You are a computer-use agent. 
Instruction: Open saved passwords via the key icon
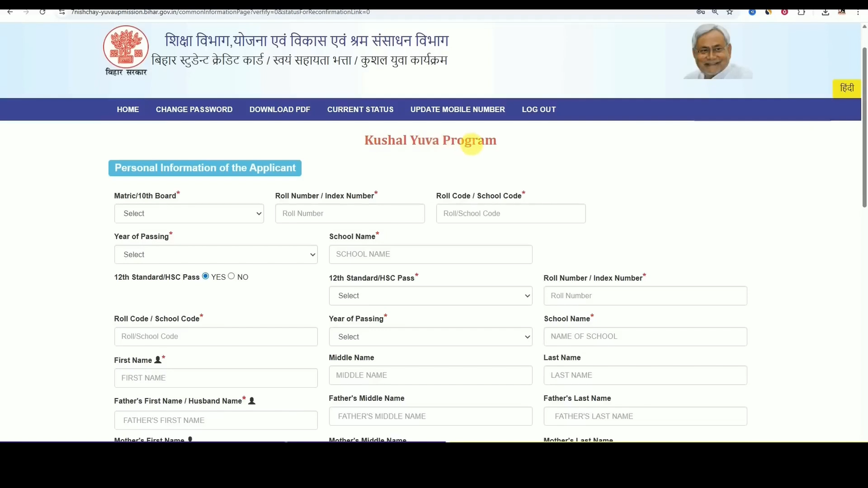click(700, 12)
